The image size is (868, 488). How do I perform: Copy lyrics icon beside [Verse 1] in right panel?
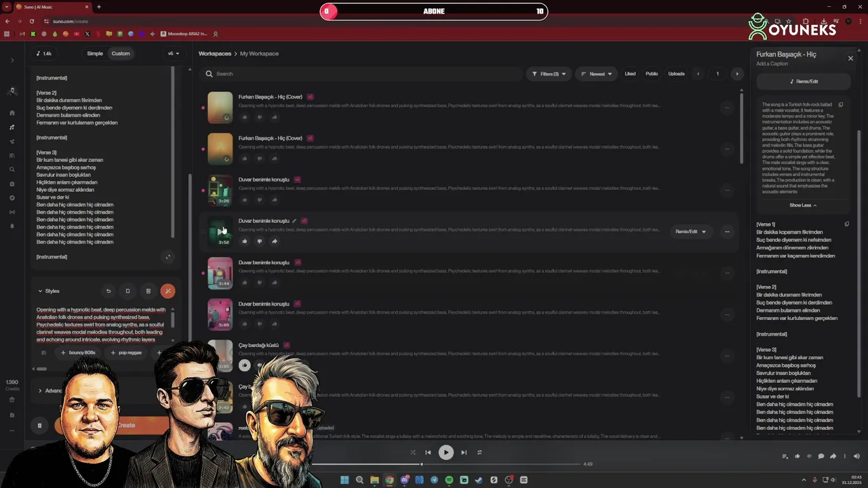coord(846,224)
